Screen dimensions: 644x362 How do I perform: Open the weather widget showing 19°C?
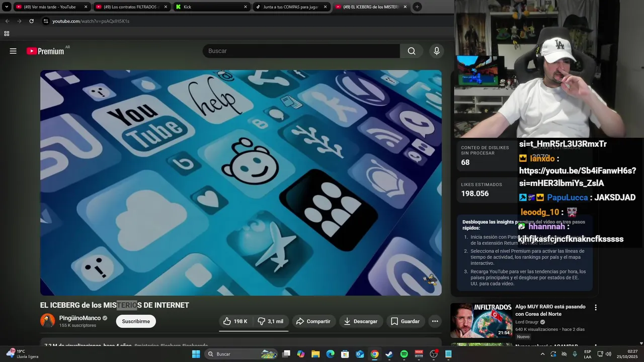(22, 354)
